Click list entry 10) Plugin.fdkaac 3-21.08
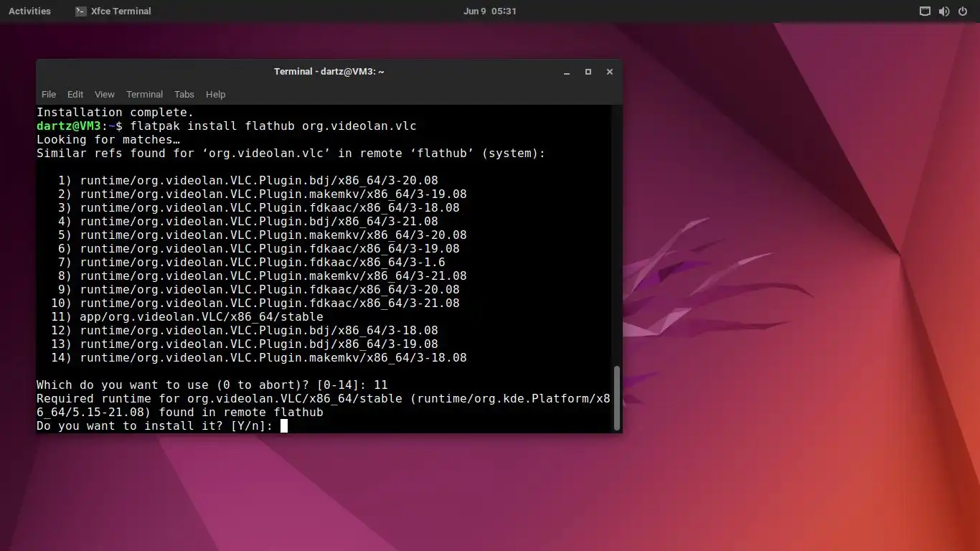The height and width of the screenshot is (551, 980). coord(255,303)
